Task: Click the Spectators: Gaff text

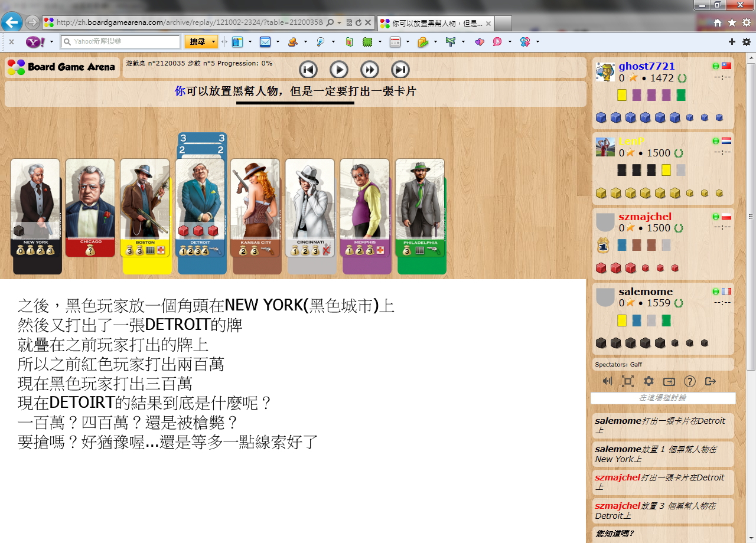Action: [x=618, y=364]
